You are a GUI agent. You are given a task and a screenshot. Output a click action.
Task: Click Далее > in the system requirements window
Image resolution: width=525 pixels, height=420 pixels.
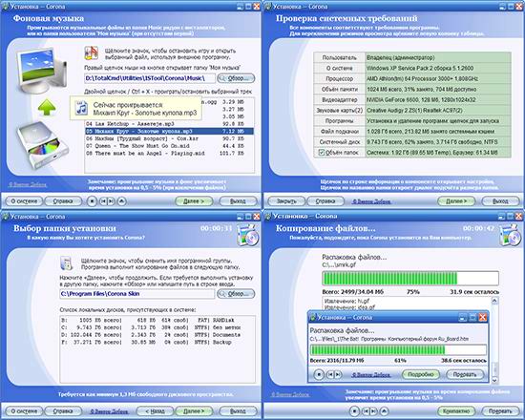[456, 201]
